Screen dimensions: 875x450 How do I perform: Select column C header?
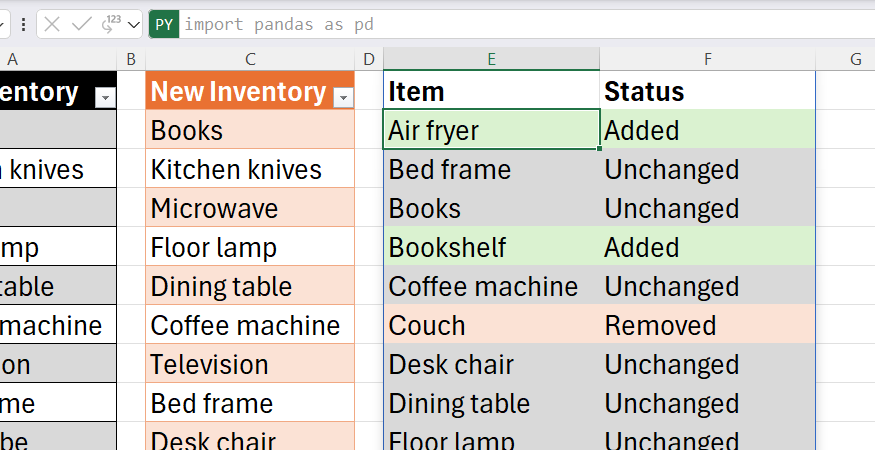point(250,59)
